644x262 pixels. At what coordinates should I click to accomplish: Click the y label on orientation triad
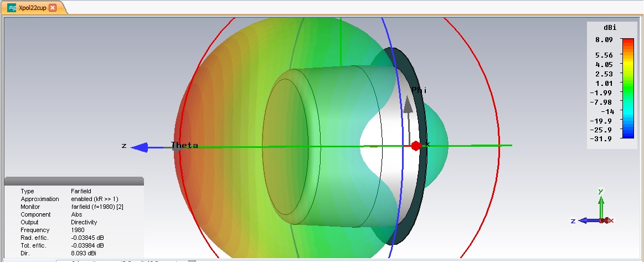pyautogui.click(x=600, y=191)
